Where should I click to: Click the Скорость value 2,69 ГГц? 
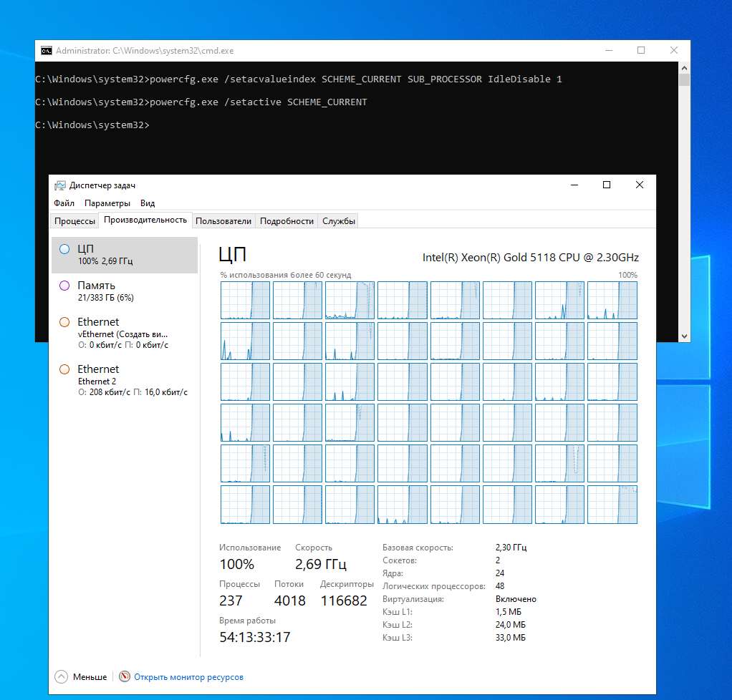point(321,564)
